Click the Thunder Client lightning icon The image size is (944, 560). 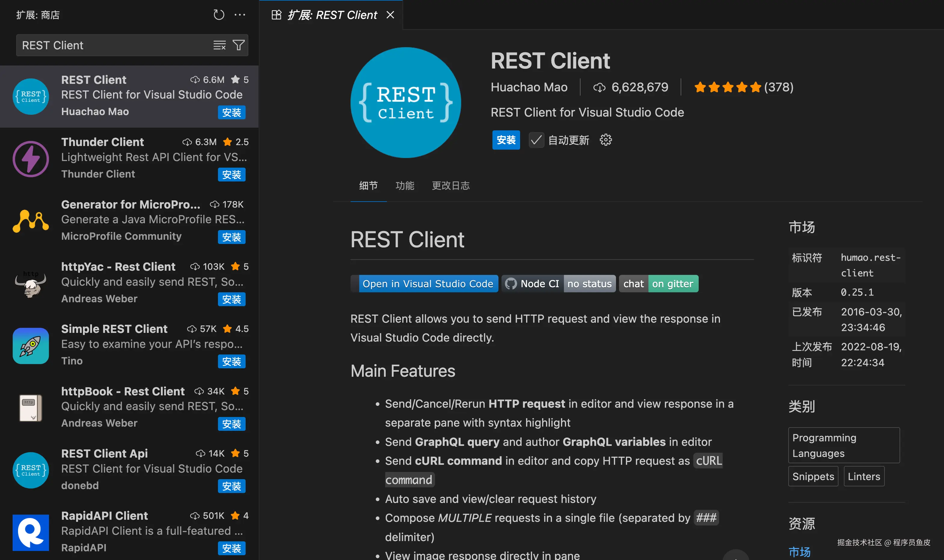[31, 159]
